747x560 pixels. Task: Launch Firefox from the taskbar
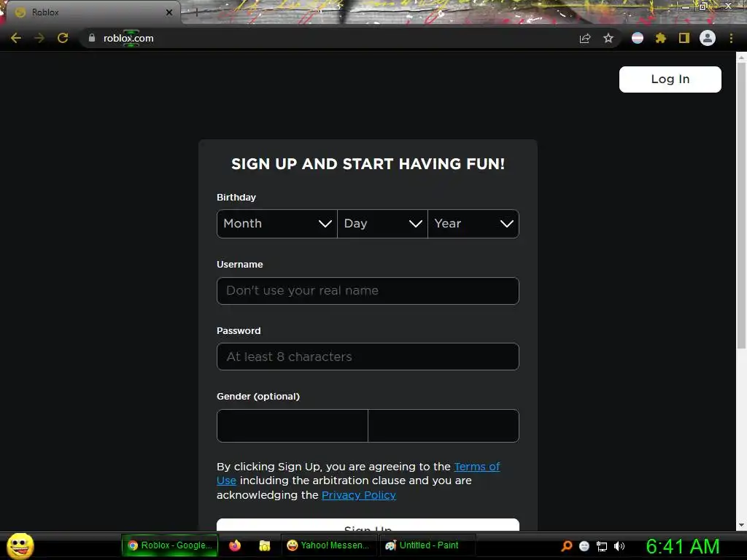click(x=235, y=545)
